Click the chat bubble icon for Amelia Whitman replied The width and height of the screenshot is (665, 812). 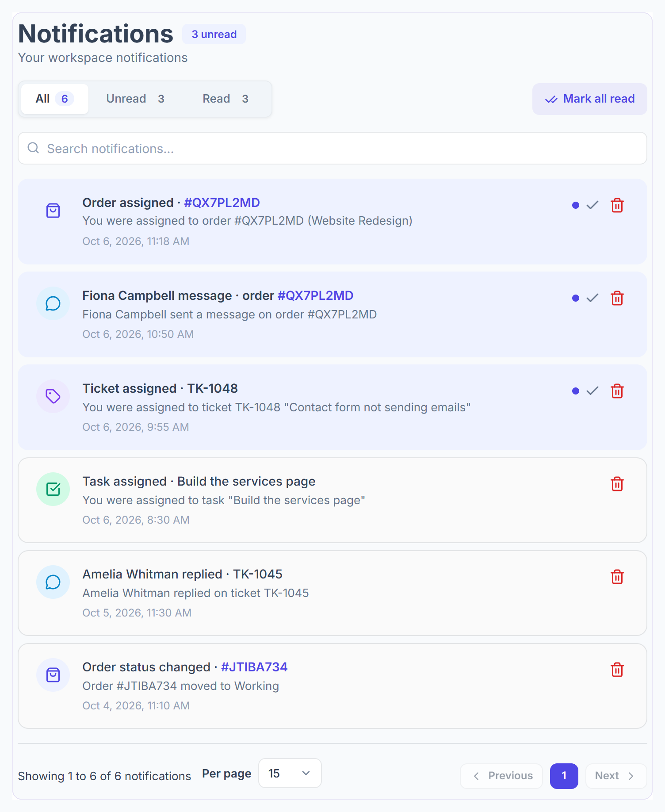pyautogui.click(x=53, y=582)
